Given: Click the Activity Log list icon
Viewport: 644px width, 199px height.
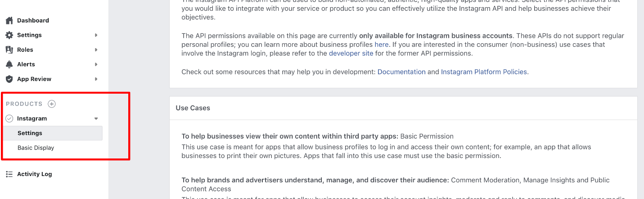Looking at the screenshot, I should (x=9, y=174).
